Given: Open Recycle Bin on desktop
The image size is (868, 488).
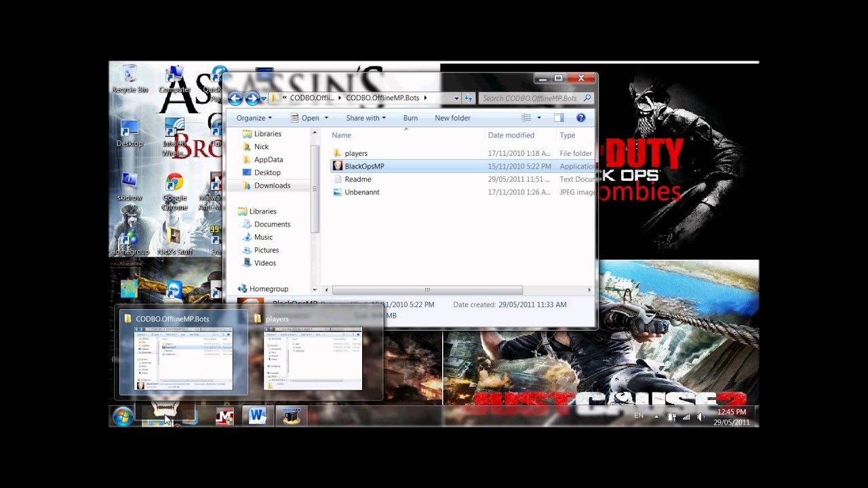Looking at the screenshot, I should pyautogui.click(x=130, y=79).
